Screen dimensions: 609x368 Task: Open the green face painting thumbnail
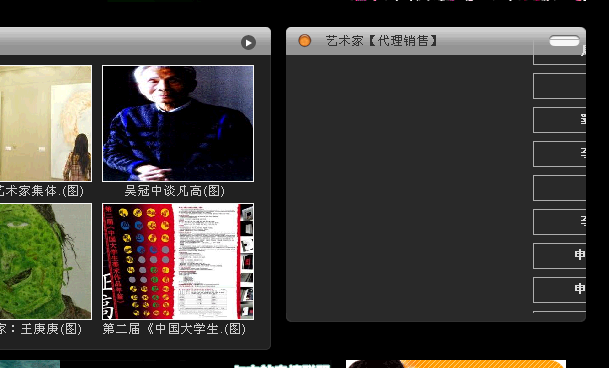click(46, 261)
